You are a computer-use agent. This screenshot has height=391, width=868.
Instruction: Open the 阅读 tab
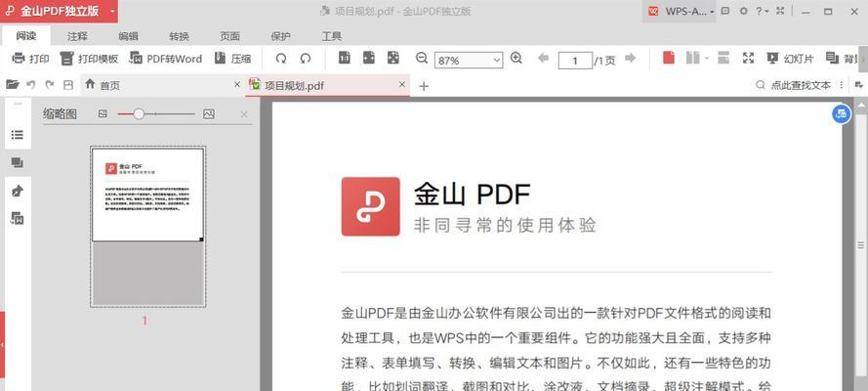26,36
